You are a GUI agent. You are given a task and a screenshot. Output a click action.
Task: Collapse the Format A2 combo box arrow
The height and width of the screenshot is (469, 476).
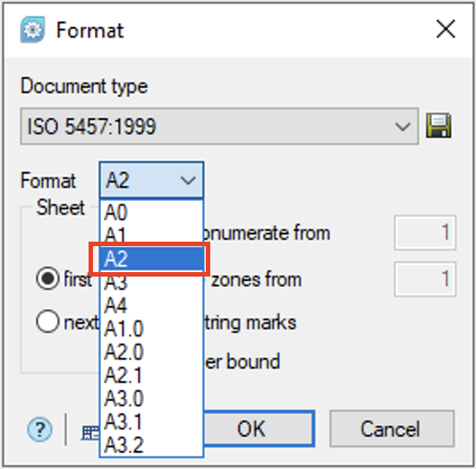tap(188, 181)
